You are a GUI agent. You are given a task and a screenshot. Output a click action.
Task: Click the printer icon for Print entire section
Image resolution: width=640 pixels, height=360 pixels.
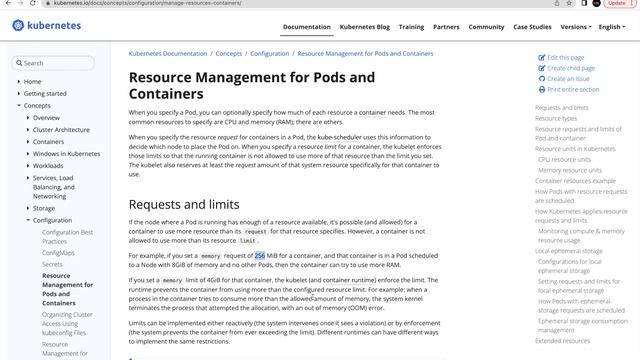542,89
